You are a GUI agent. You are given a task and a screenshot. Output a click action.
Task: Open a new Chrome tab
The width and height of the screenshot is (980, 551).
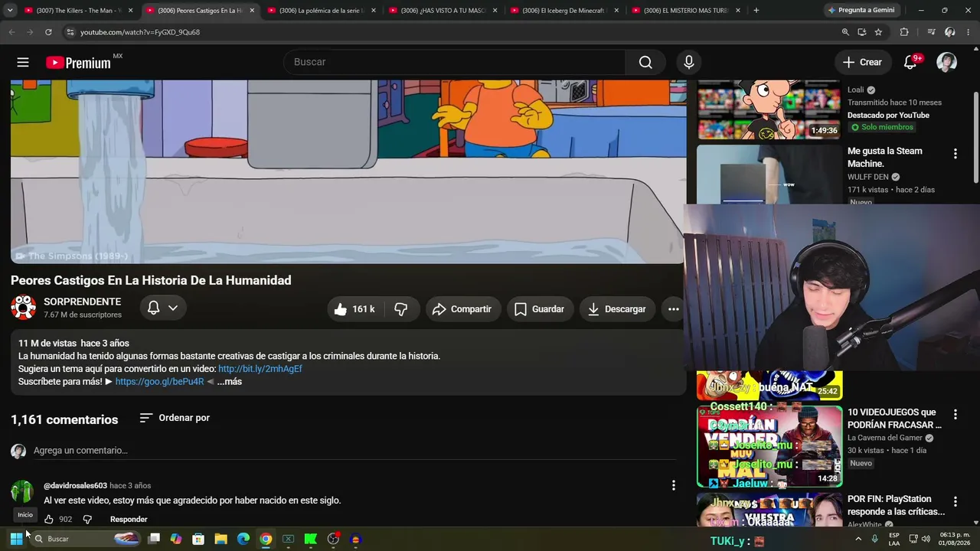click(756, 11)
